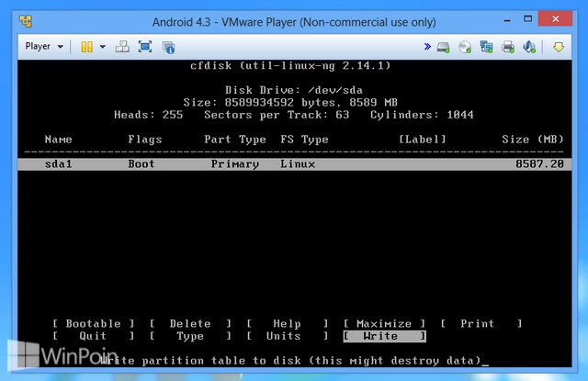Click the double-chevron expand devices arrow

(427, 47)
